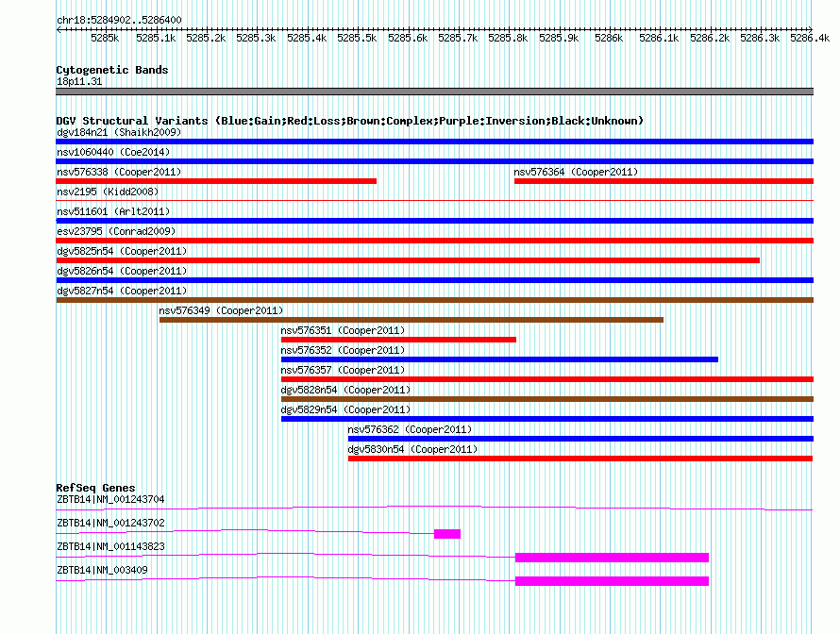Screen dimensions: 840x634
Task: Click the ZBTB14|NM_003409 gene label
Action: point(102,570)
